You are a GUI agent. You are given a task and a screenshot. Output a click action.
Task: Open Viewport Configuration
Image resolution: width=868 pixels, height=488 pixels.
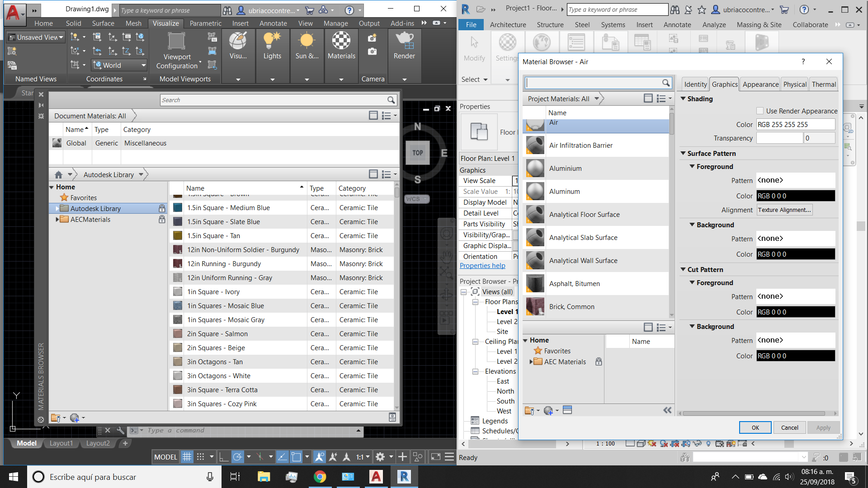click(177, 51)
